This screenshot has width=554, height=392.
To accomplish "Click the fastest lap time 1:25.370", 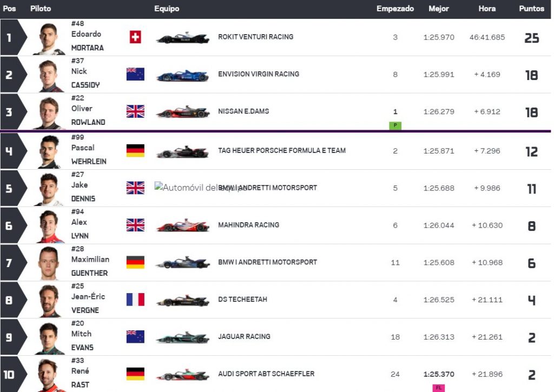I will coord(439,374).
